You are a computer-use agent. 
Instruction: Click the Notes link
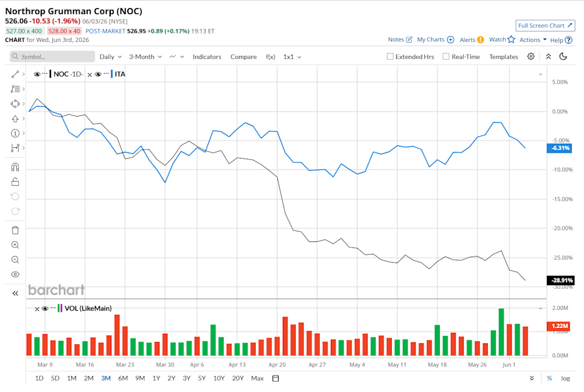coord(396,40)
